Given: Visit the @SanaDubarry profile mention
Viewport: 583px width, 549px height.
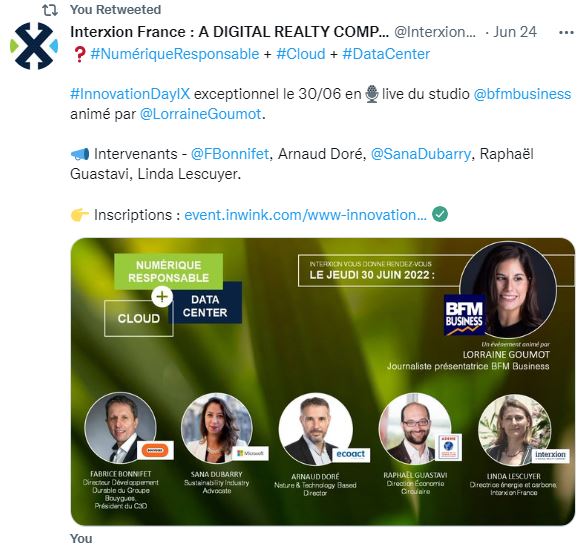Looking at the screenshot, I should tap(421, 154).
